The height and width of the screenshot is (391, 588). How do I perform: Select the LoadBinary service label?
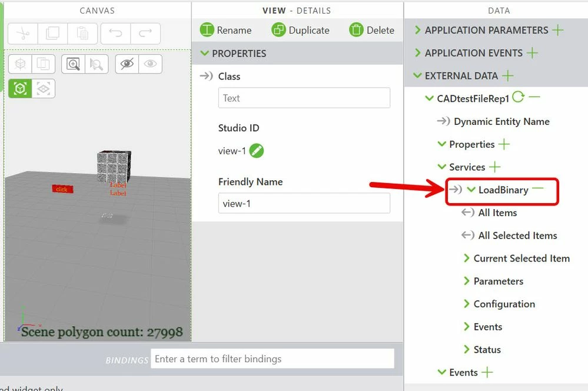pos(503,190)
